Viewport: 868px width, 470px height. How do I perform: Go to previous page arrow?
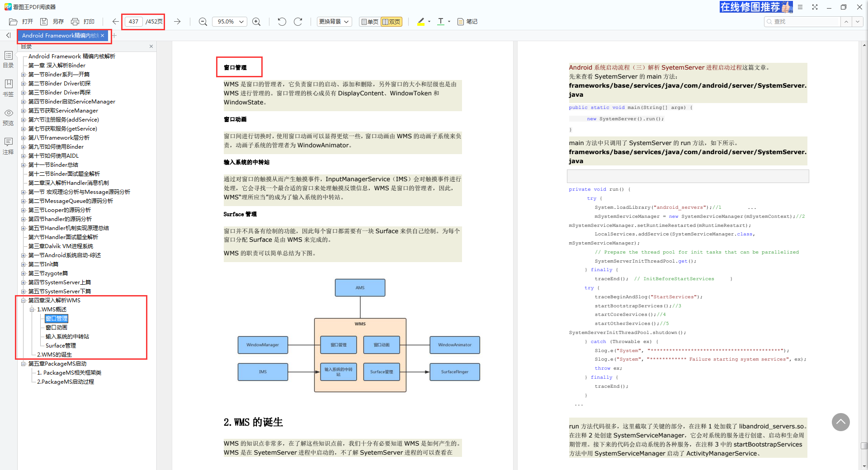pyautogui.click(x=115, y=22)
